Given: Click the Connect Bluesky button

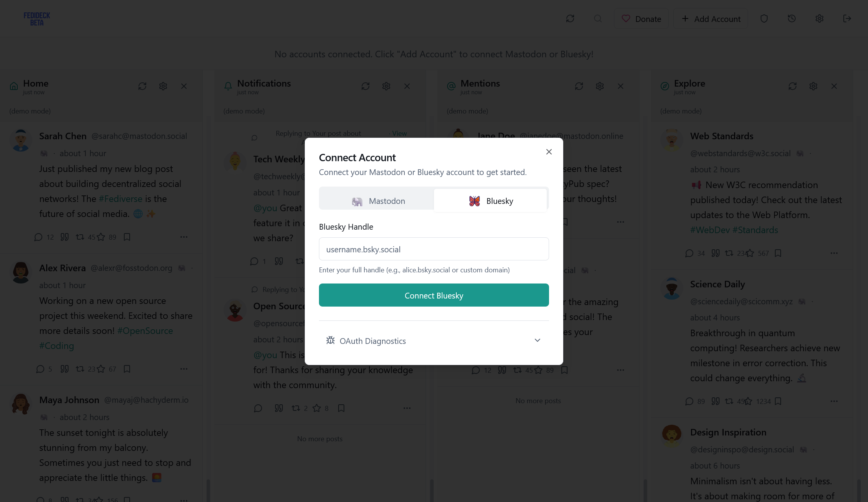Looking at the screenshot, I should pyautogui.click(x=434, y=295).
